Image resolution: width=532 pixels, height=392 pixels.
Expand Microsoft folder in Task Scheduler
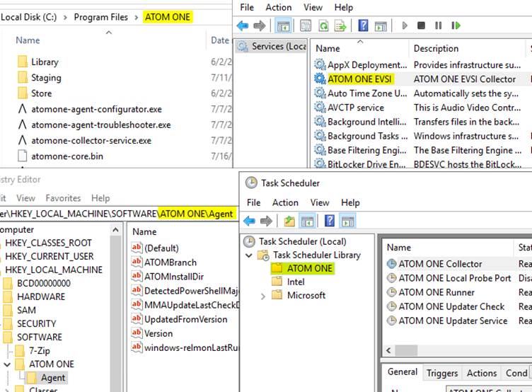click(x=263, y=296)
